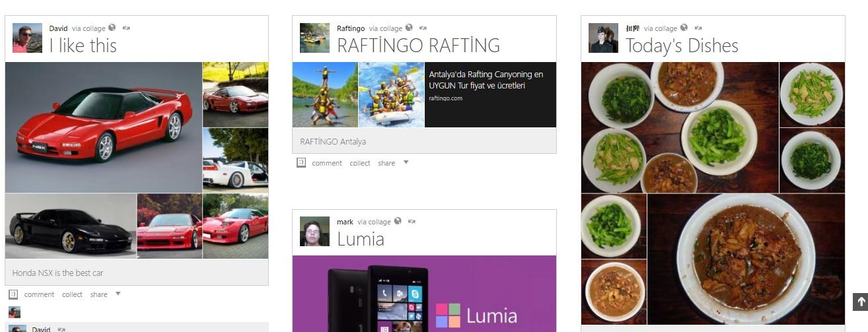Open the 'Today's Dishes' post title
Image resolution: width=868 pixels, height=332 pixels.
[682, 46]
